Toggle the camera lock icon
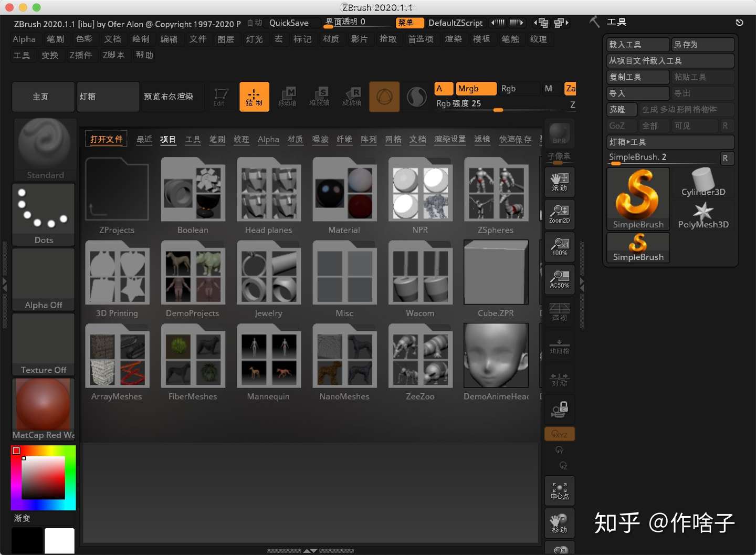Image resolution: width=756 pixels, height=555 pixels. click(560, 410)
